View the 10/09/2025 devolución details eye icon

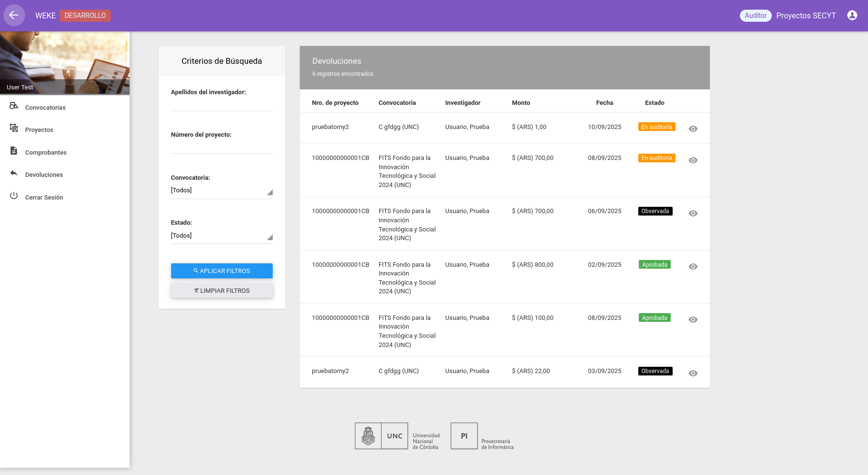[x=693, y=129]
